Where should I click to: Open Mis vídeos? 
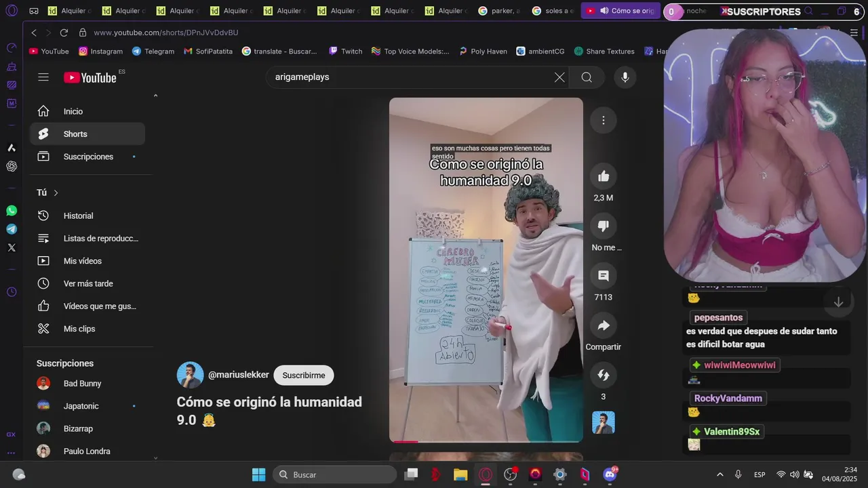click(x=87, y=261)
